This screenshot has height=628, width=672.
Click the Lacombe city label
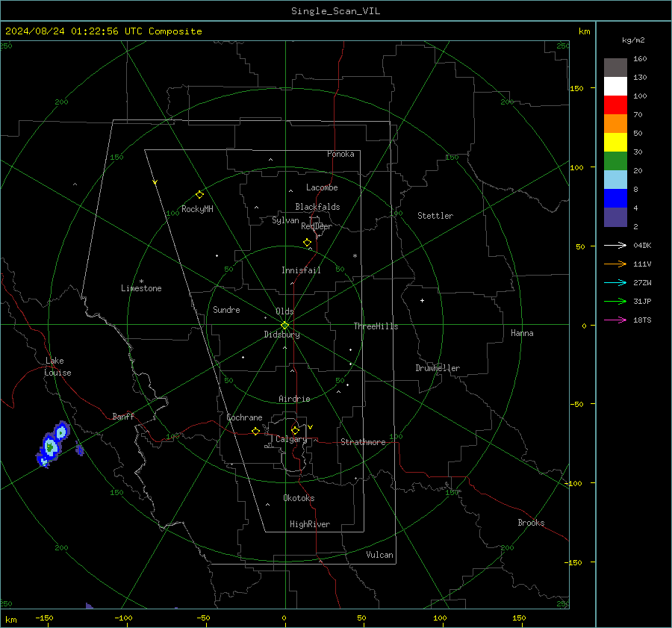click(322, 187)
